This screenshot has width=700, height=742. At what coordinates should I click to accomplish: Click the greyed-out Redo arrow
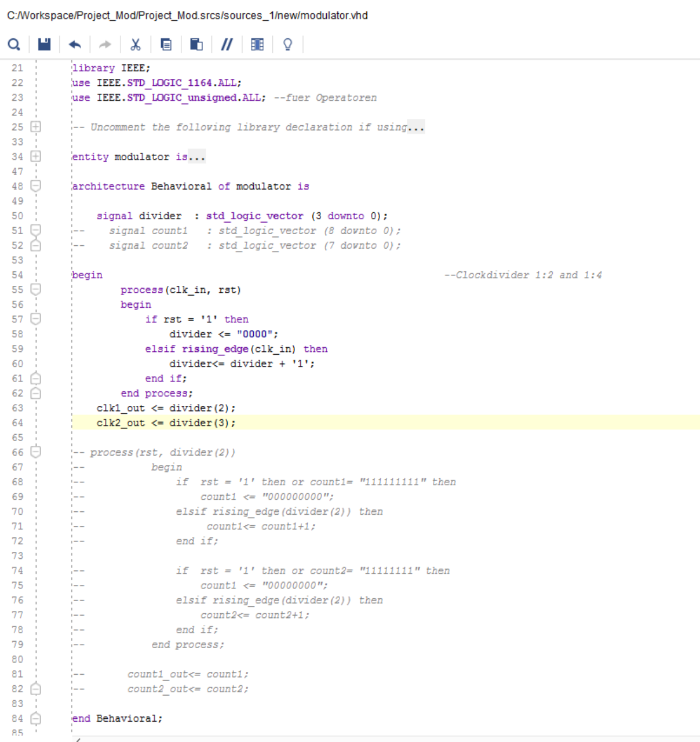coord(105,44)
